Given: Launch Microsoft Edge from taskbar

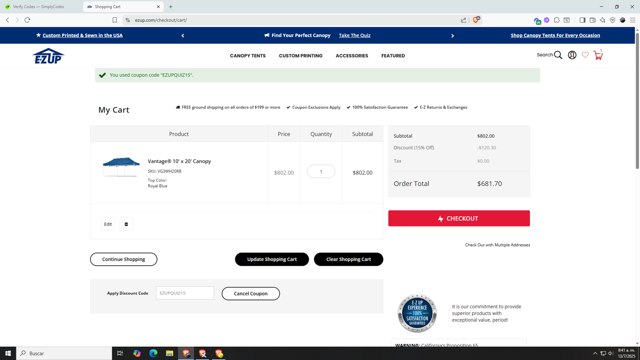Looking at the screenshot, I should point(153,353).
